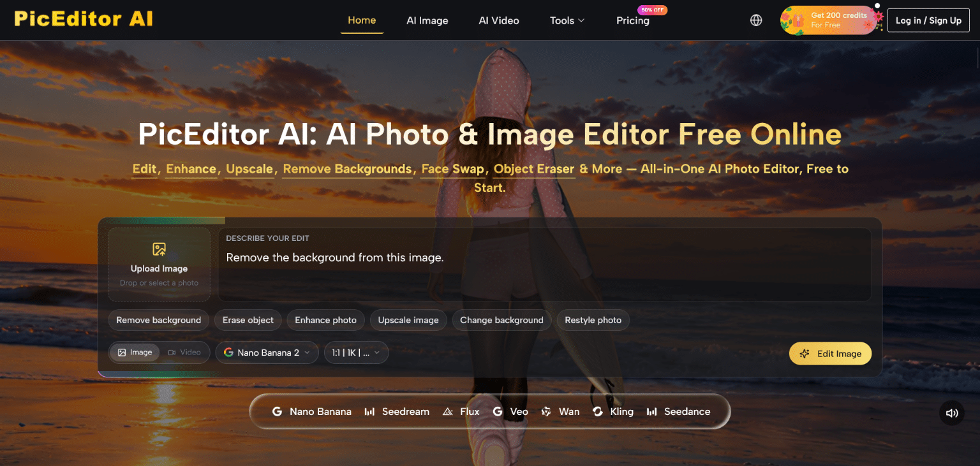Click the PicEditor AI logo

[84, 19]
